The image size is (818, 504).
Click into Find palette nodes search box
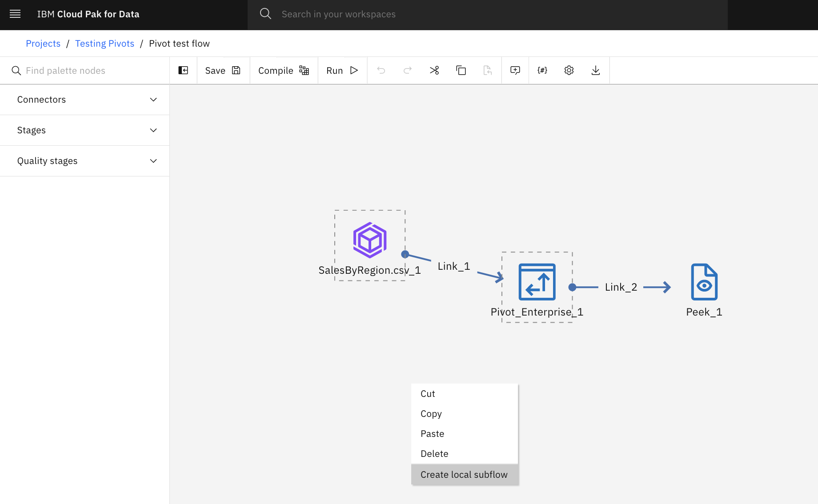pos(84,71)
